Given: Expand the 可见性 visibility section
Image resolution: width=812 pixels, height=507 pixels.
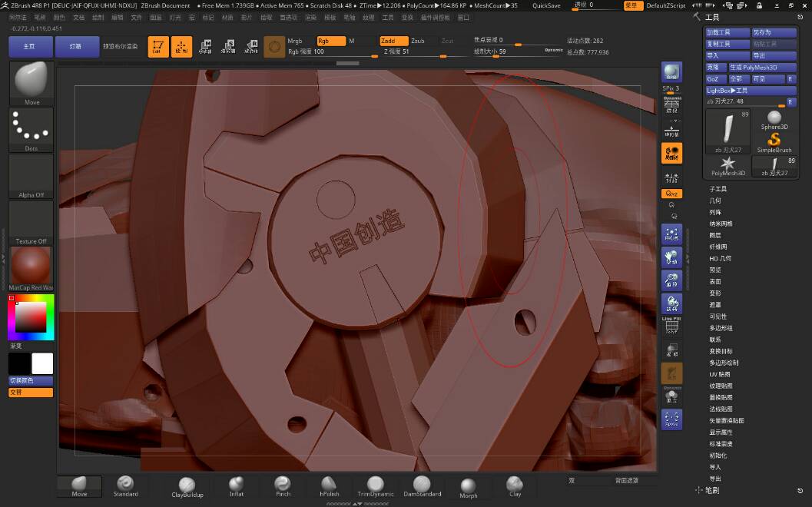Looking at the screenshot, I should click(718, 316).
